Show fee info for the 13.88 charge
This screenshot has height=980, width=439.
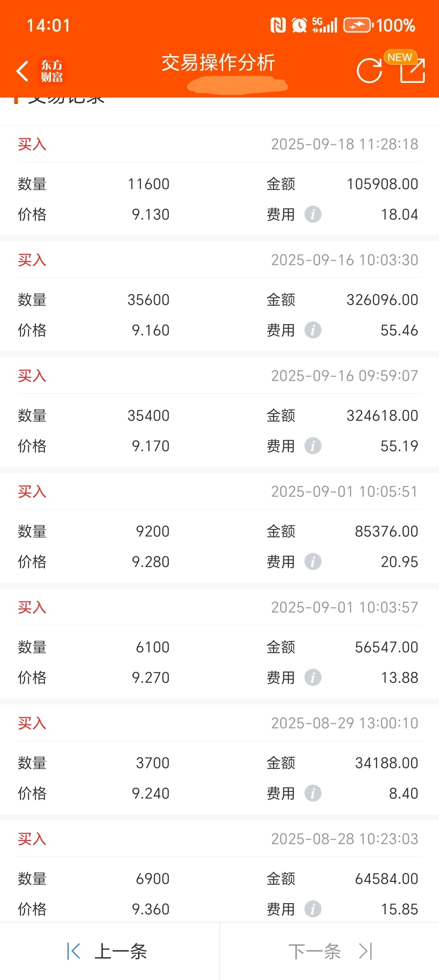coord(313,677)
